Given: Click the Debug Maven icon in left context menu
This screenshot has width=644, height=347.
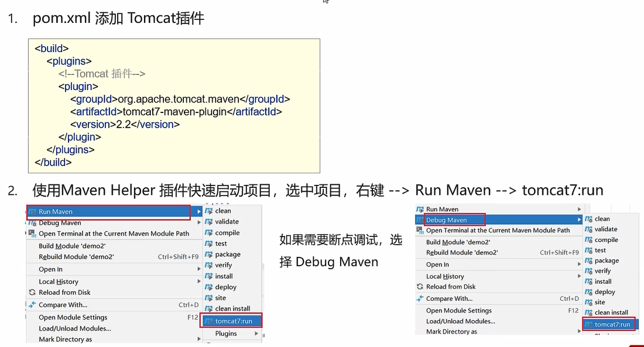Looking at the screenshot, I should click(x=32, y=223).
